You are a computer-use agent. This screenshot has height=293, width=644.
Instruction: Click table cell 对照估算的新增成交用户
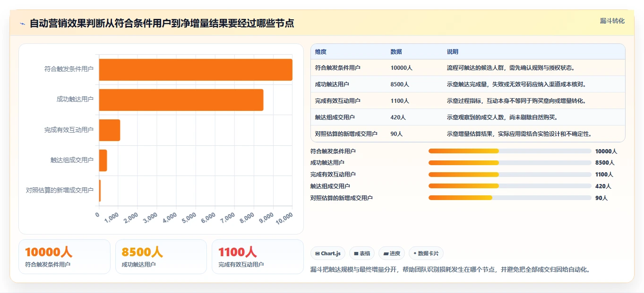pos(346,134)
